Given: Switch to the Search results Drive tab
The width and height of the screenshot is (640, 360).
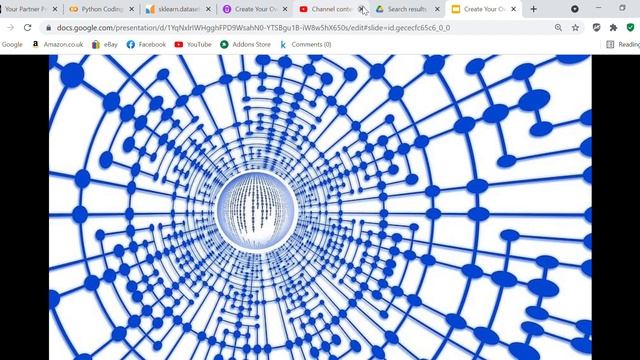Looking at the screenshot, I should coord(407,9).
